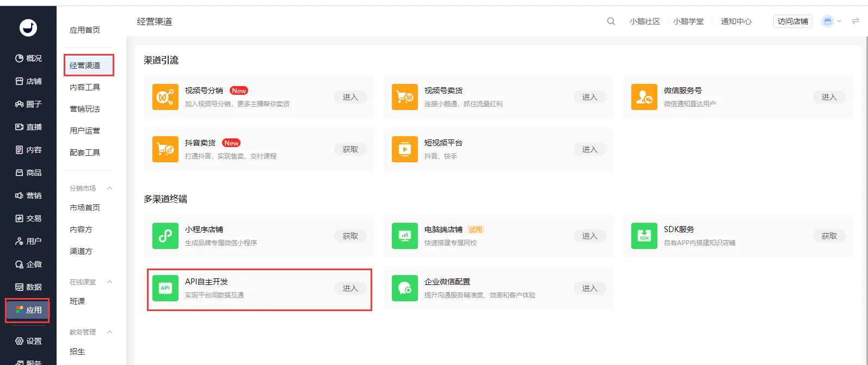The width and height of the screenshot is (868, 365).
Task: Open the account avatar dropdown
Action: click(832, 21)
